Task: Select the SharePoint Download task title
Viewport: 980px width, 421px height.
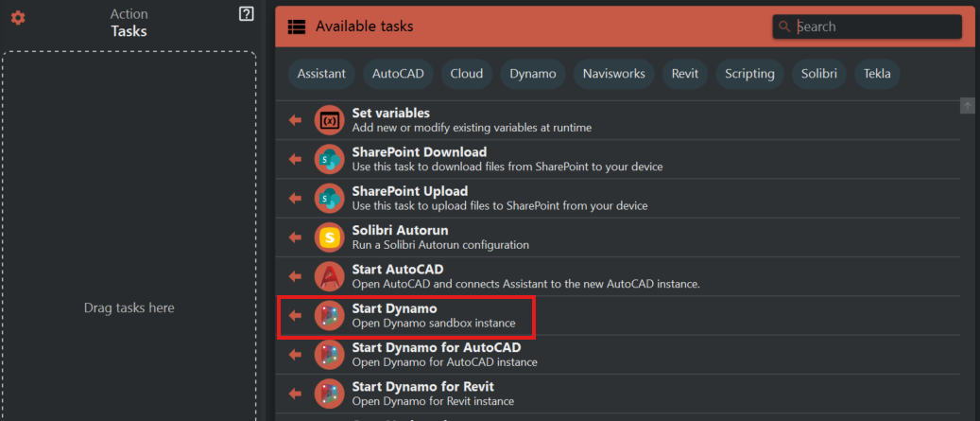Action: tap(420, 152)
